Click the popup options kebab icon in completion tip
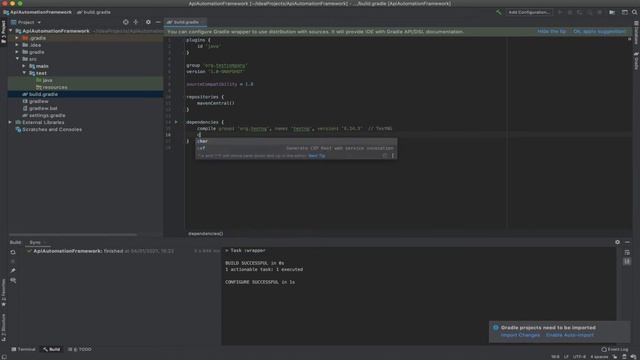Image resolution: width=640 pixels, height=360 pixels. click(393, 156)
